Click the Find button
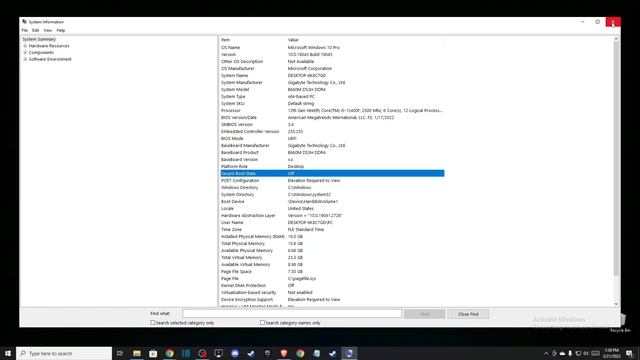This screenshot has width=640, height=360. [x=424, y=314]
